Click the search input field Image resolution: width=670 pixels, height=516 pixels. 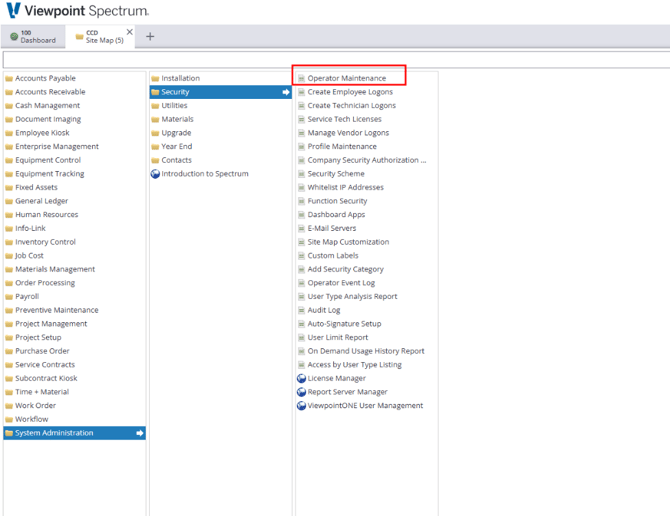point(336,60)
